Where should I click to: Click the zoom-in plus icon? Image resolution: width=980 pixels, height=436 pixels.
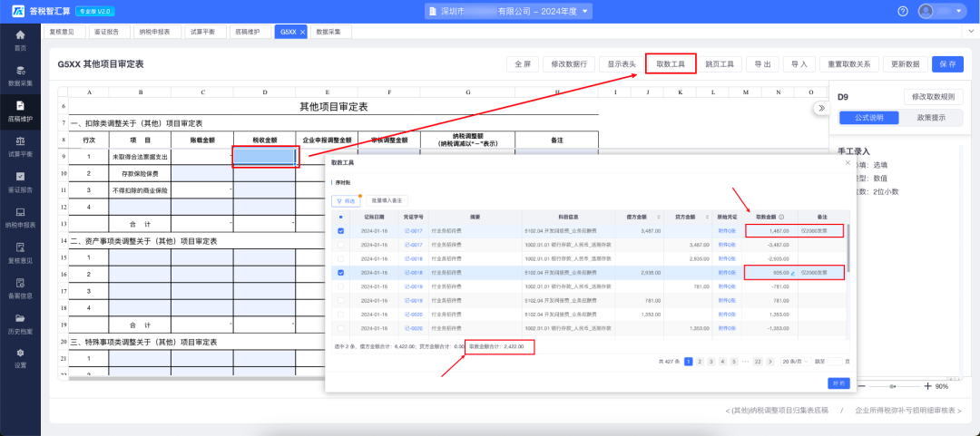(927, 387)
